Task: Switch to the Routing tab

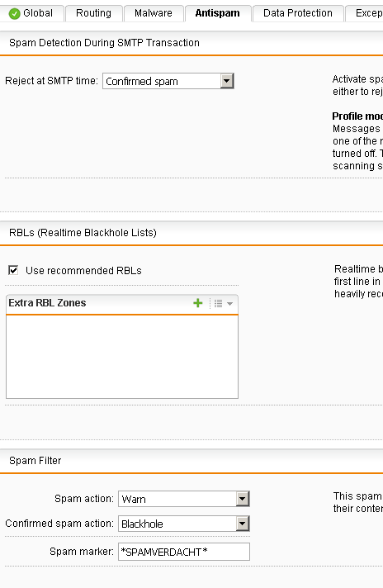Action: (x=94, y=13)
